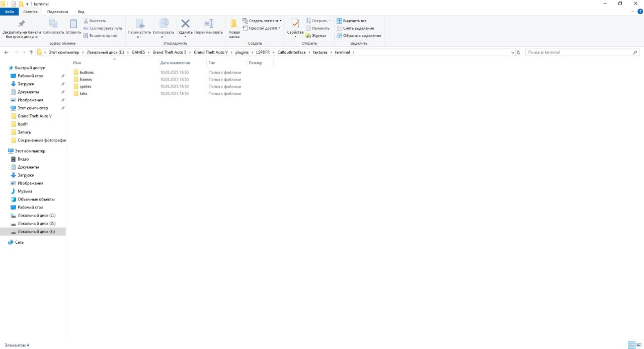
Task: Click the properties icon in the title bar
Action: tap(14, 4)
